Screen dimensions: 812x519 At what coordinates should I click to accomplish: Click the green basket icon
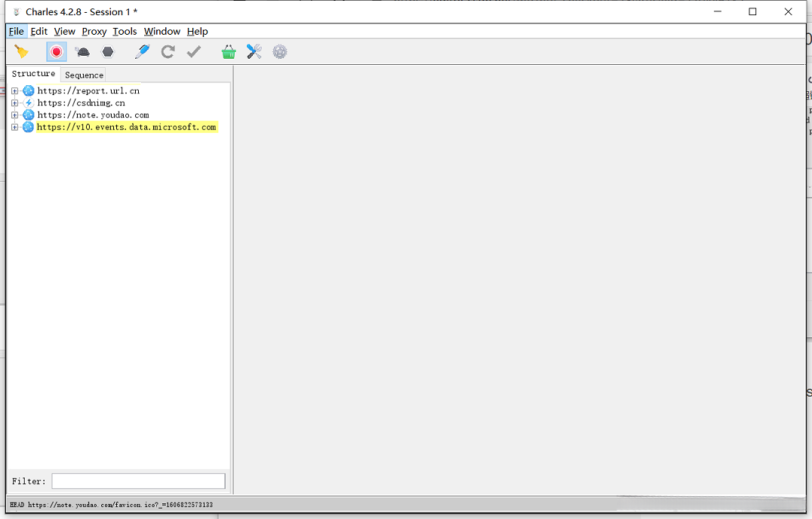[x=229, y=52]
